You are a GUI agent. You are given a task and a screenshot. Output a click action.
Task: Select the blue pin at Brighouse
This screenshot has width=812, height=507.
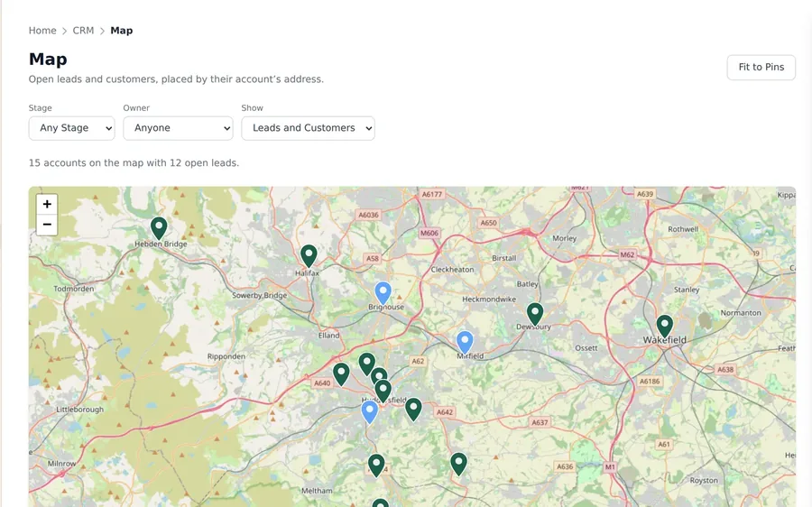[383, 293]
